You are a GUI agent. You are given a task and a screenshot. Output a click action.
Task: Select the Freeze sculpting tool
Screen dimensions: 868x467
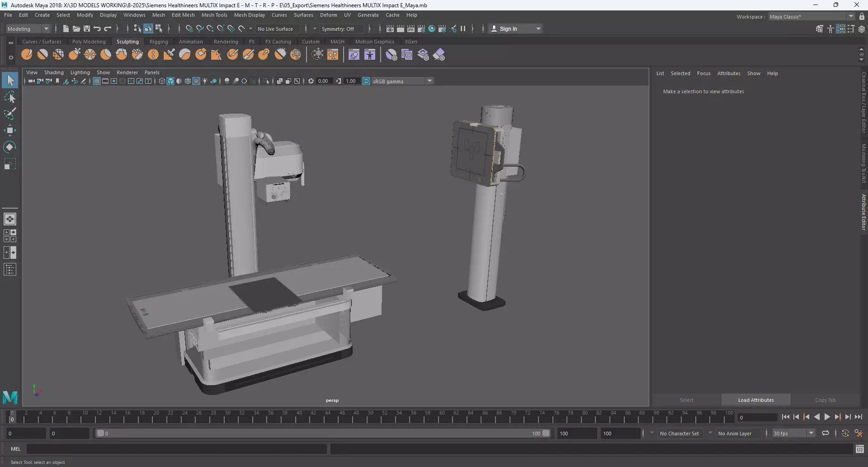[296, 55]
